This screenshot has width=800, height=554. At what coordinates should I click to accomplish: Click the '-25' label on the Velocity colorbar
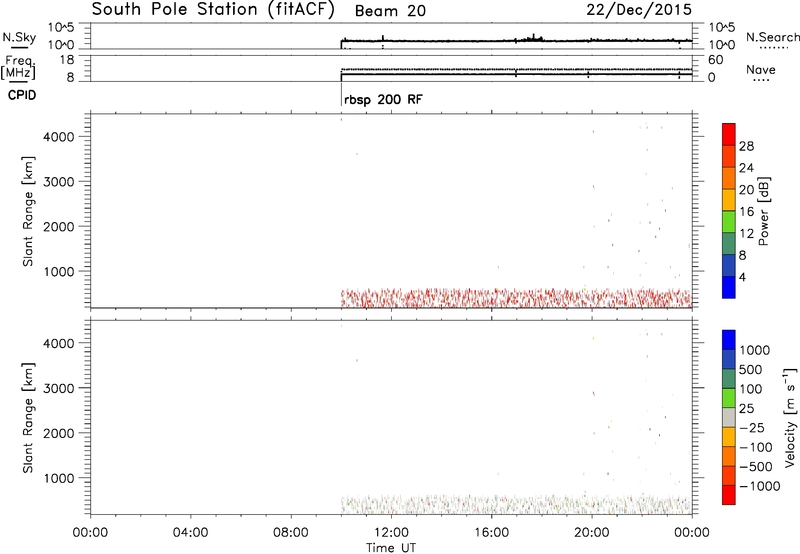point(752,428)
